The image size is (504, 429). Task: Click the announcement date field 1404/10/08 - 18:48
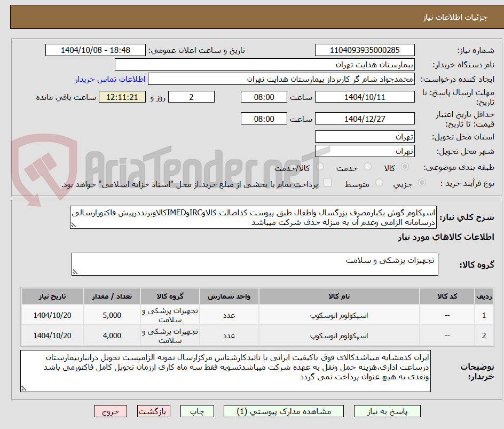96,50
